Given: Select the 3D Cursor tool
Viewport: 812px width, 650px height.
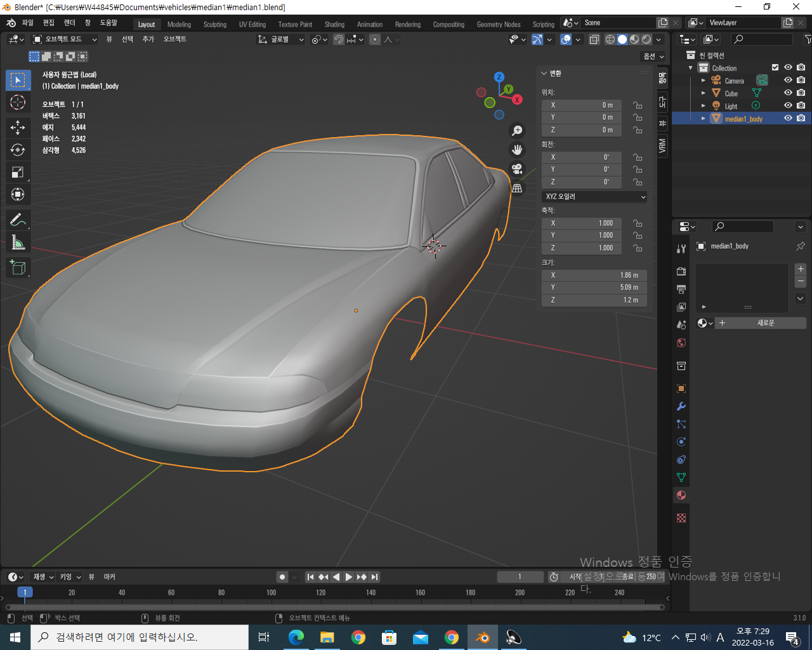Looking at the screenshot, I should pyautogui.click(x=18, y=102).
